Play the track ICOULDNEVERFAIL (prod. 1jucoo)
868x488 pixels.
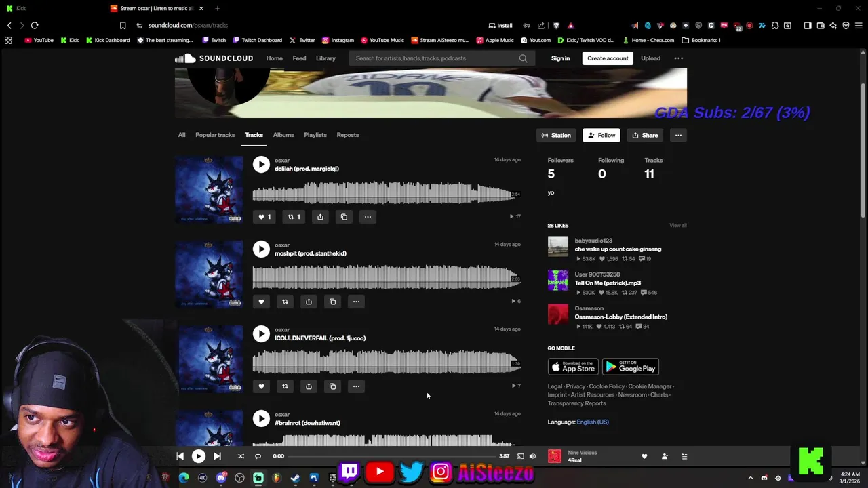[261, 334]
